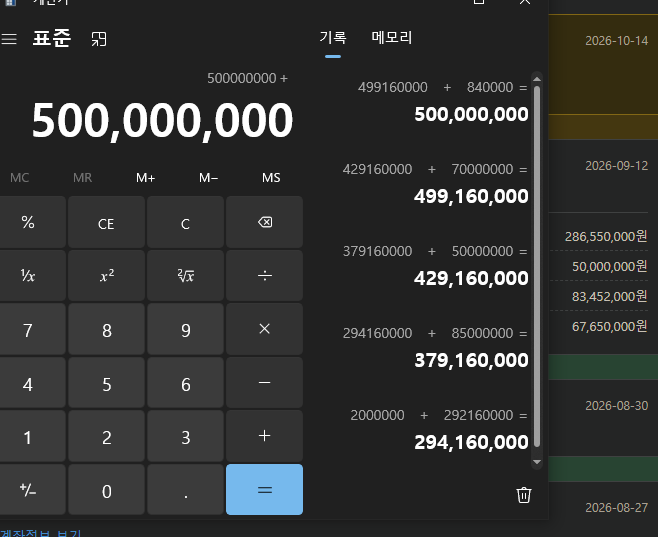Click digit 9 key

click(x=185, y=329)
